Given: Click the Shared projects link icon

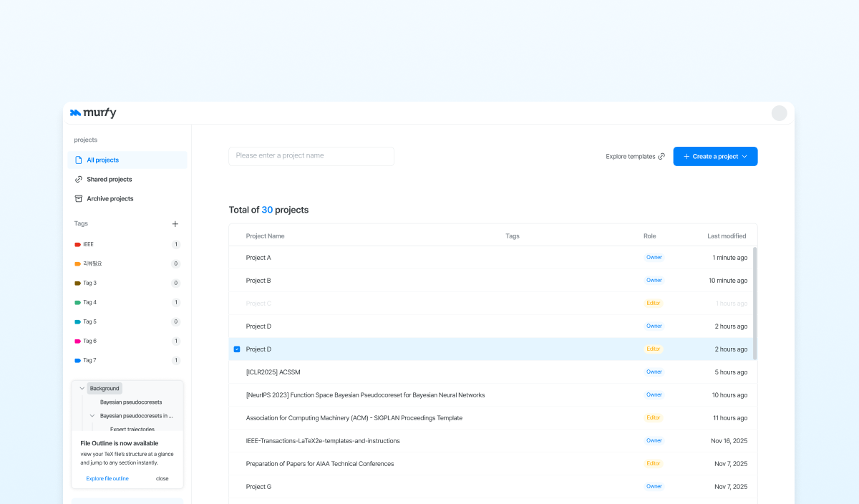Looking at the screenshot, I should tap(79, 180).
